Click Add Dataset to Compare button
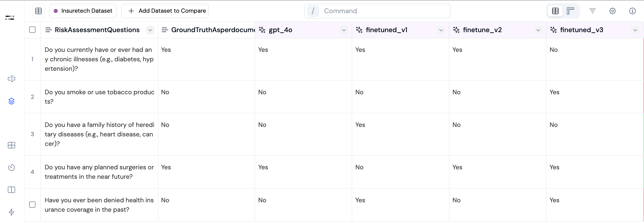 [x=165, y=11]
